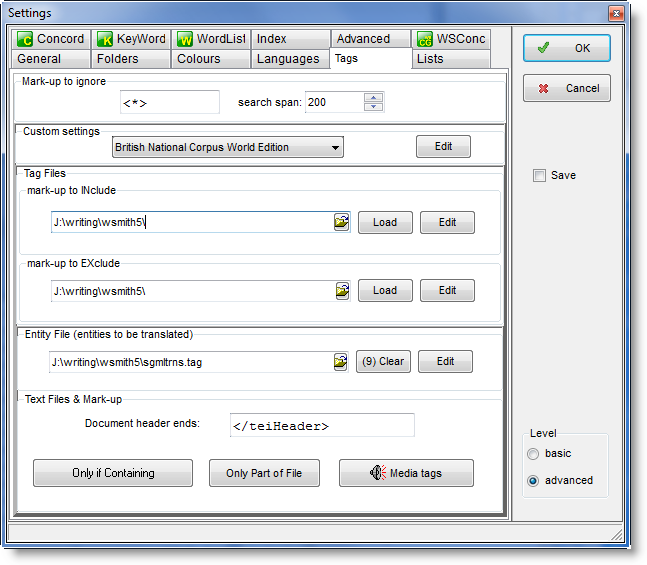Increase search span with up arrow
The height and width of the screenshot is (565, 647).
point(373,98)
